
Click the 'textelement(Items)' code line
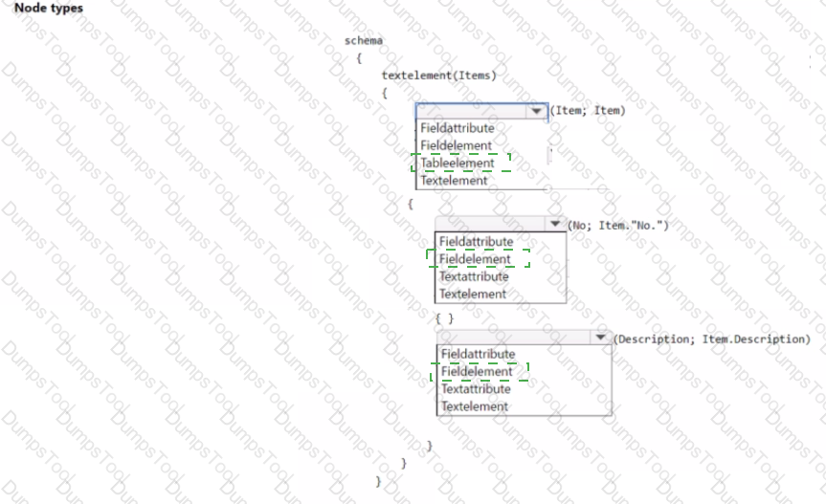[x=438, y=76]
